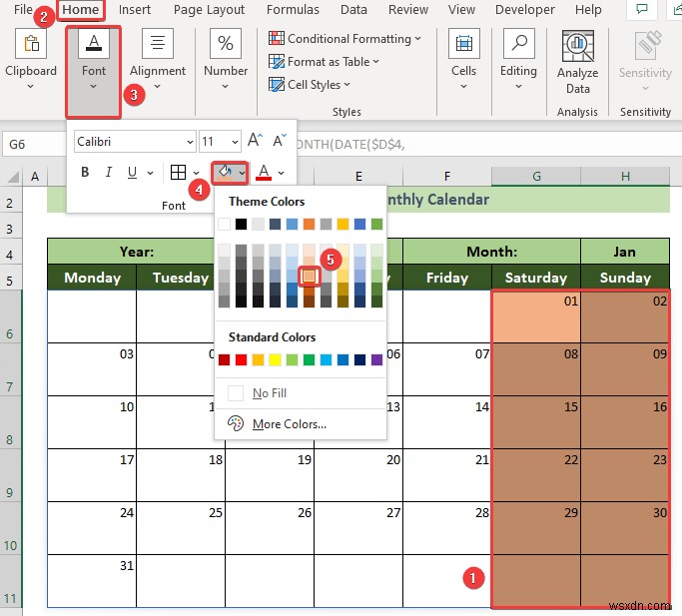Select the cell showing 19
The width and height of the screenshot is (682, 616).
coord(270,475)
